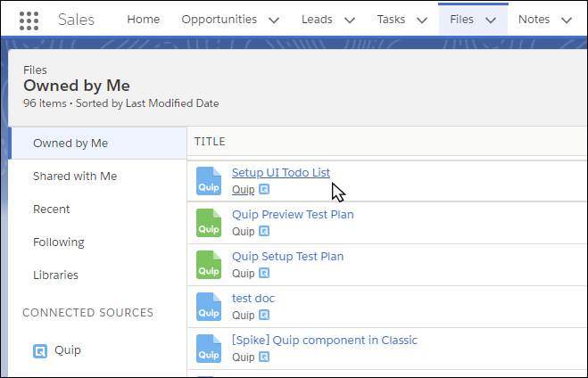Click the Quip file icon for Setup UI Todo List
The width and height of the screenshot is (588, 378).
tap(209, 181)
